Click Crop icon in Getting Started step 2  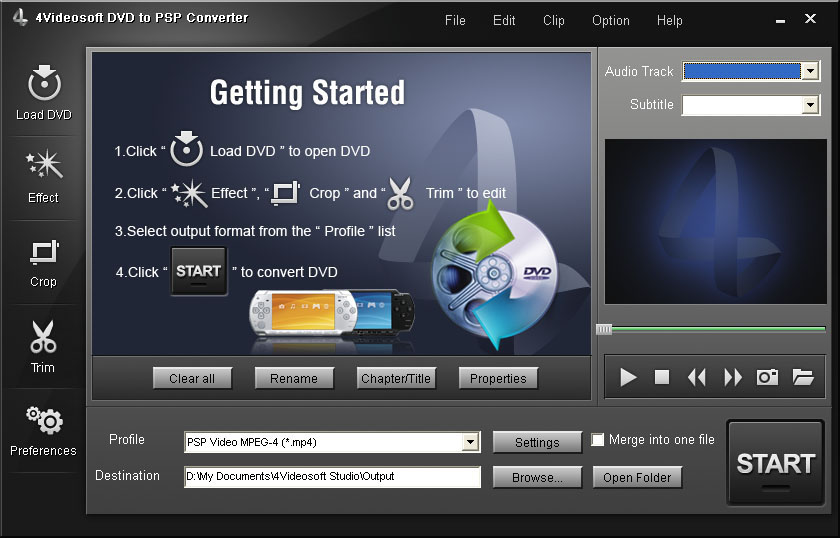pyautogui.click(x=286, y=193)
